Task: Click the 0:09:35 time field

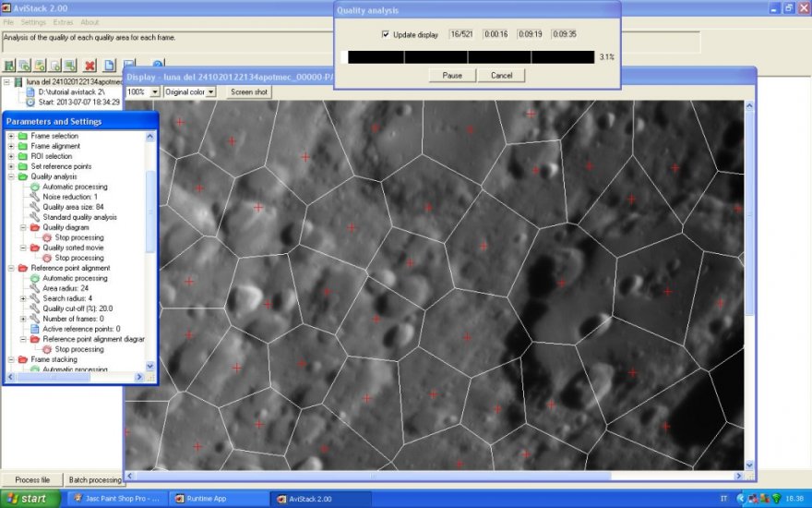Action: pos(565,34)
